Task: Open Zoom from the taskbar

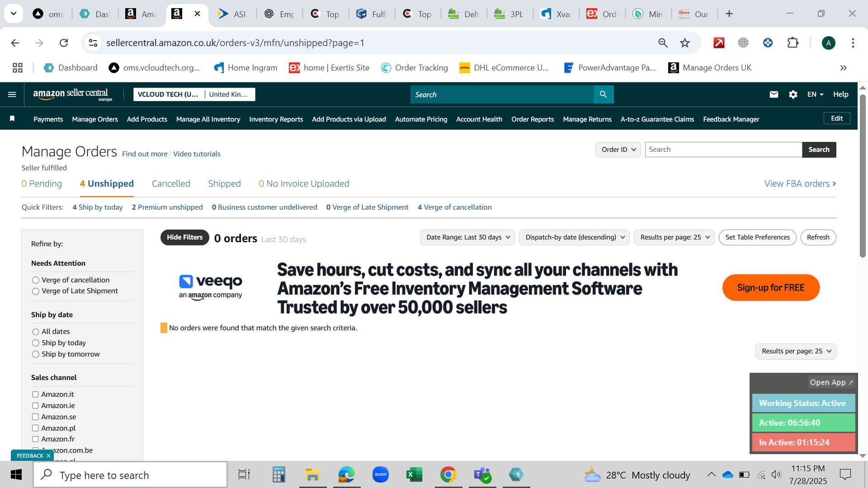Action: point(381,475)
